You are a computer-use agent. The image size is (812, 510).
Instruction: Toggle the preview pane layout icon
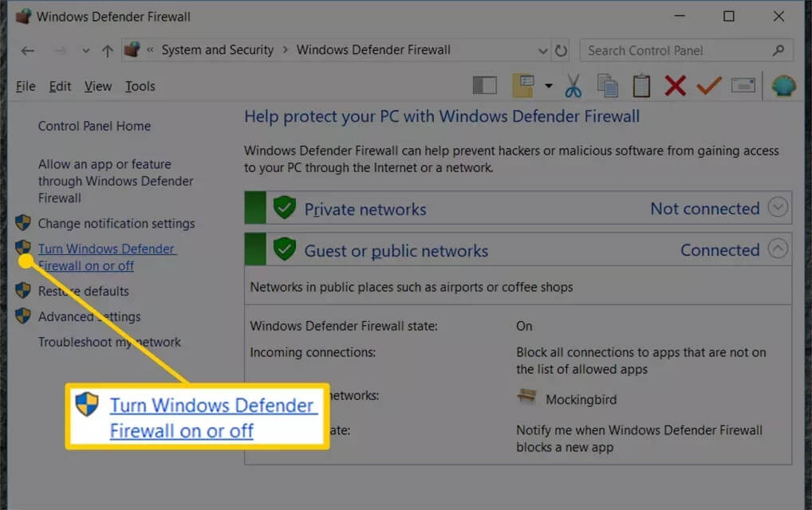click(x=484, y=85)
